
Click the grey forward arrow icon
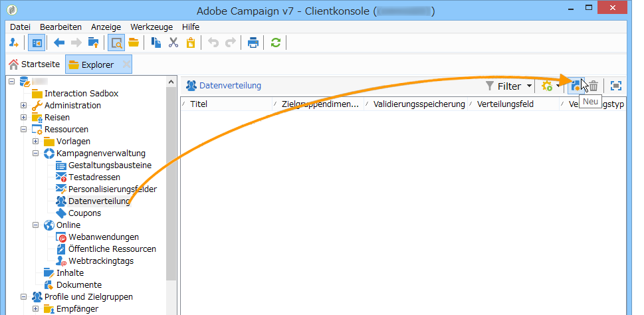tap(76, 43)
